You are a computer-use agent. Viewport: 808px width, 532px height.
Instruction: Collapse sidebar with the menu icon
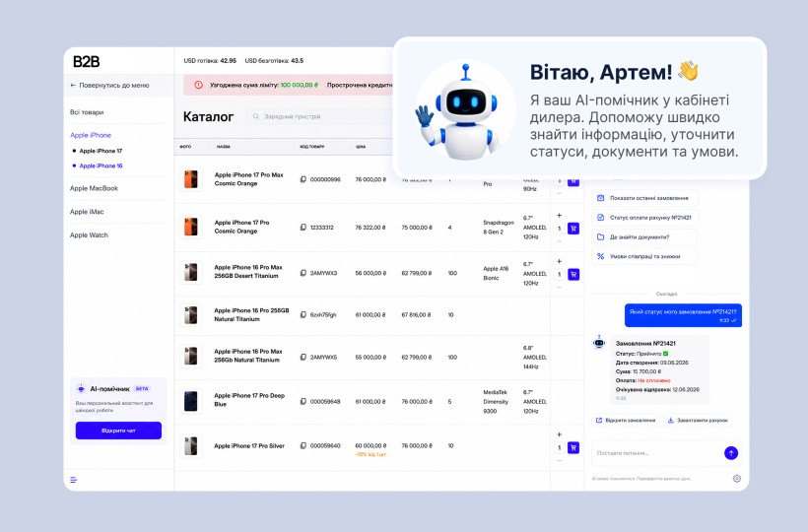(74, 480)
